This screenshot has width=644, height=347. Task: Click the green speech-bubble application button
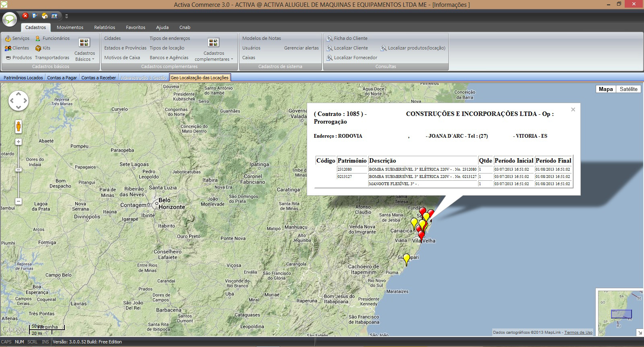coord(10,19)
